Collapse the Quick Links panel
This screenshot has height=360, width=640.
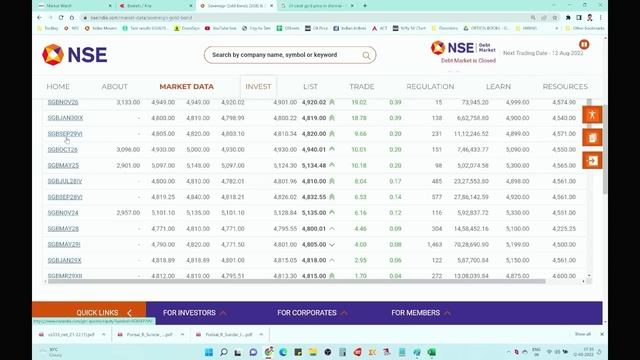pyautogui.click(x=129, y=313)
